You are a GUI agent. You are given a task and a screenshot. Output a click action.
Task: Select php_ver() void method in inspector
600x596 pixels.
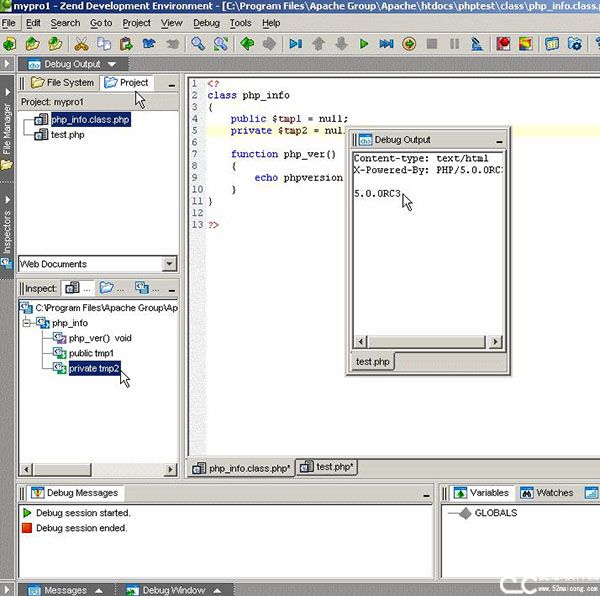point(99,338)
